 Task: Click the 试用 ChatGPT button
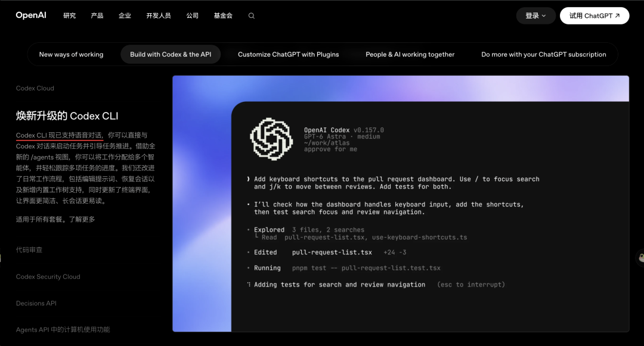(595, 15)
